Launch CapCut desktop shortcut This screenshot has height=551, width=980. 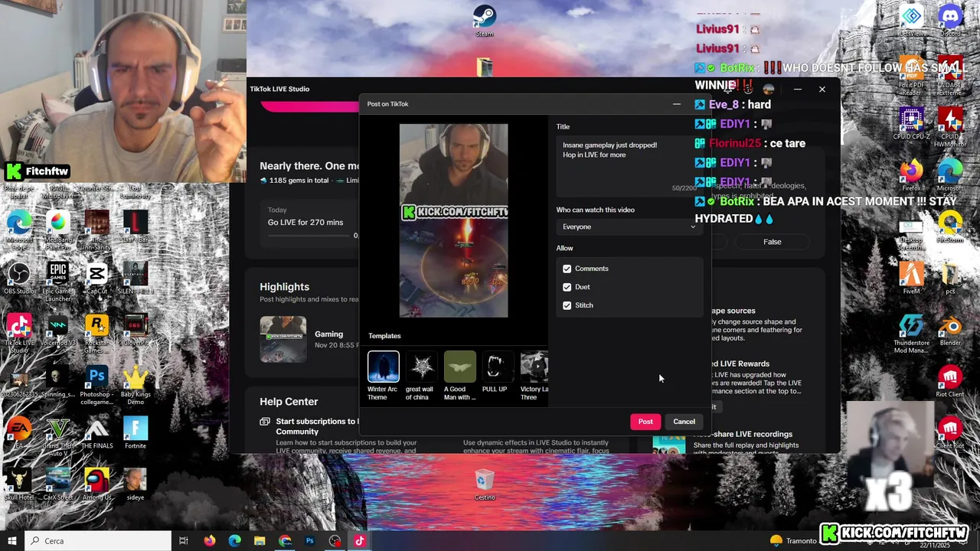96,279
